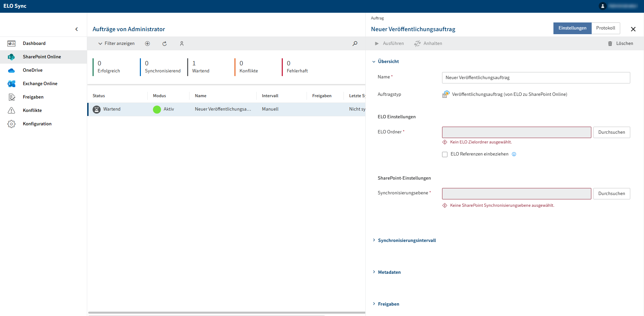Viewport: 644px width, 316px height.
Task: Go to Freigaben in the sidebar
Action: pyautogui.click(x=44, y=97)
